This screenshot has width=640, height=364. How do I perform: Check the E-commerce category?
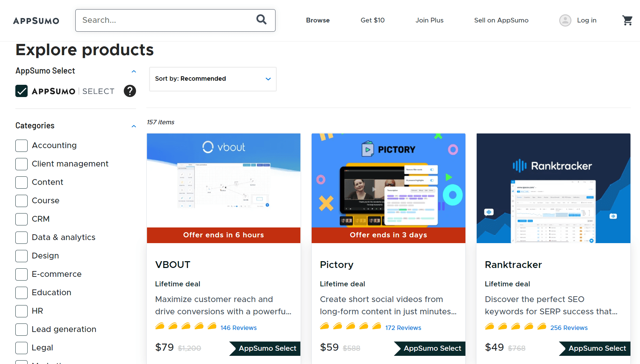[21, 274]
